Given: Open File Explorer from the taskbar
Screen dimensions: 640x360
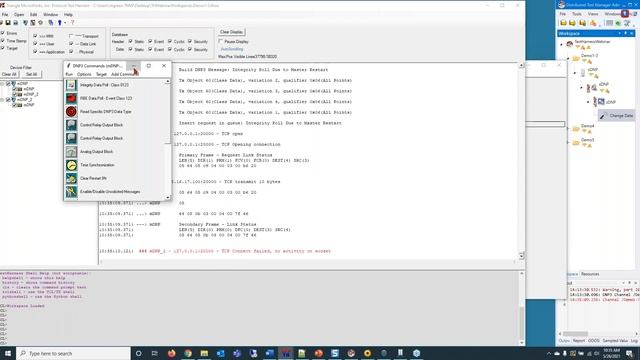Looking at the screenshot, I should pyautogui.click(x=204, y=353).
